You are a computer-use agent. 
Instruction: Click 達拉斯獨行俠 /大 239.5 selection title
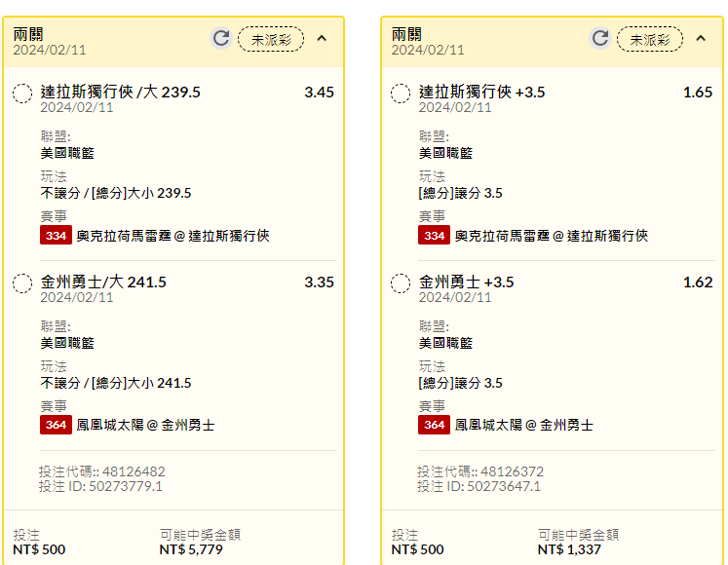pos(120,92)
